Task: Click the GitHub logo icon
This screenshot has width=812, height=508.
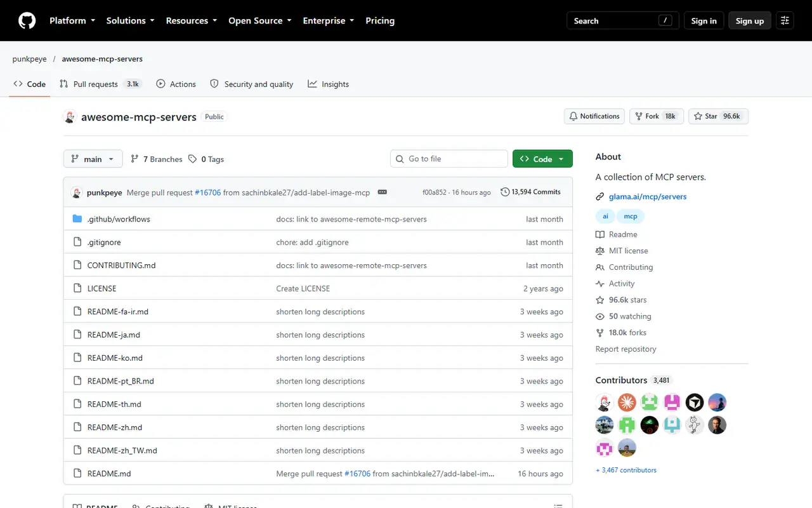Action: point(27,21)
